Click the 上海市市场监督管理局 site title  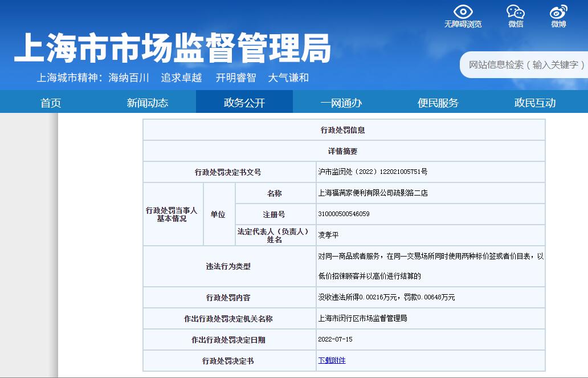[x=172, y=49]
